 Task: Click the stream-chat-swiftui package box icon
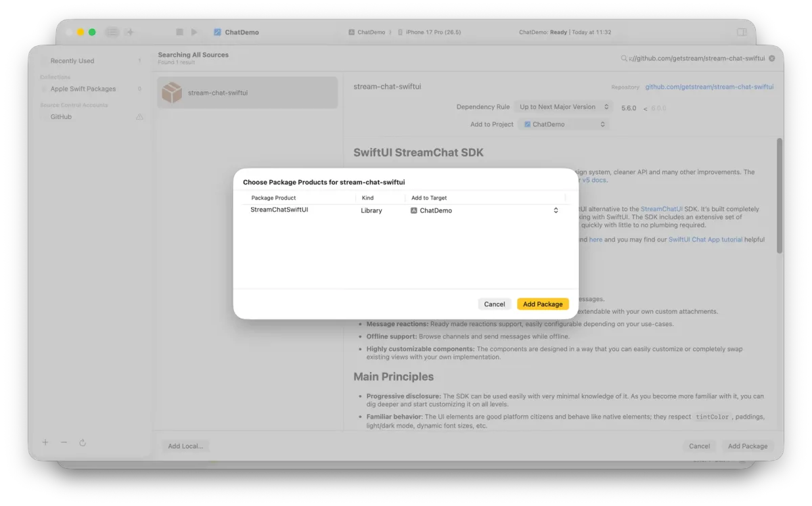[x=172, y=93]
